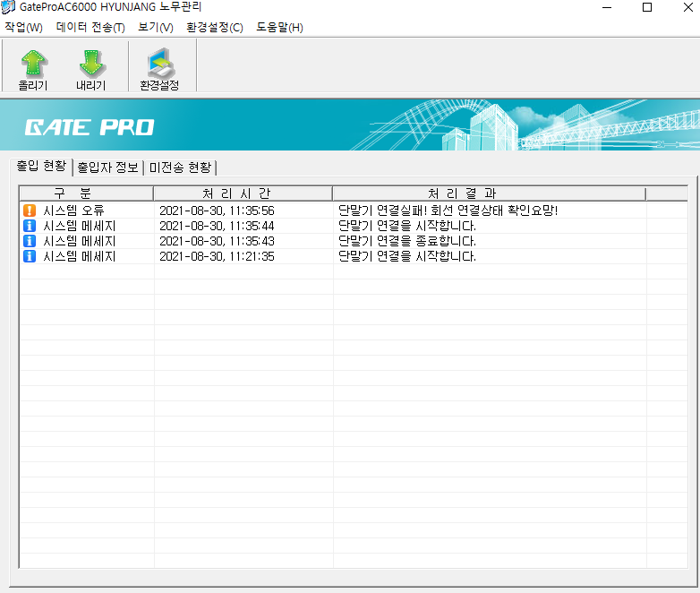Switch to the 출입 현황 tab
The image size is (700, 593).
tap(41, 166)
